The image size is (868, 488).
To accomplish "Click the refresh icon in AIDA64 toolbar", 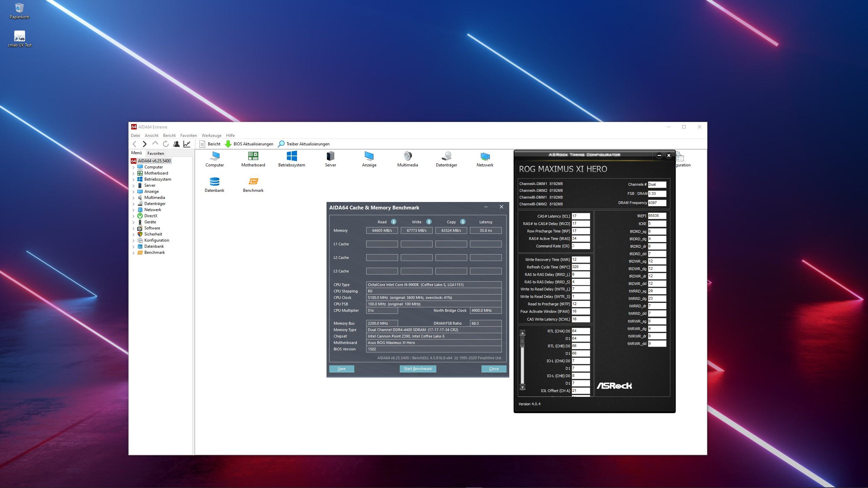I will click(166, 144).
